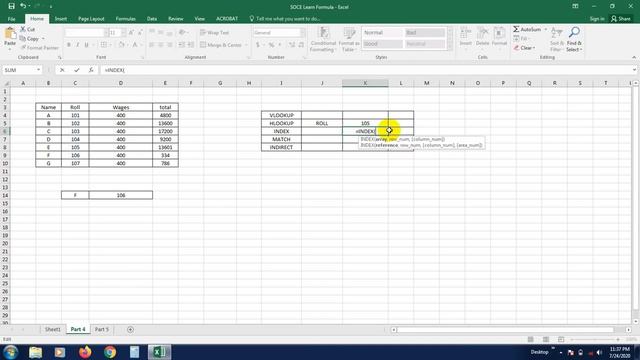Open Firefox from the taskbar

tap(85, 352)
